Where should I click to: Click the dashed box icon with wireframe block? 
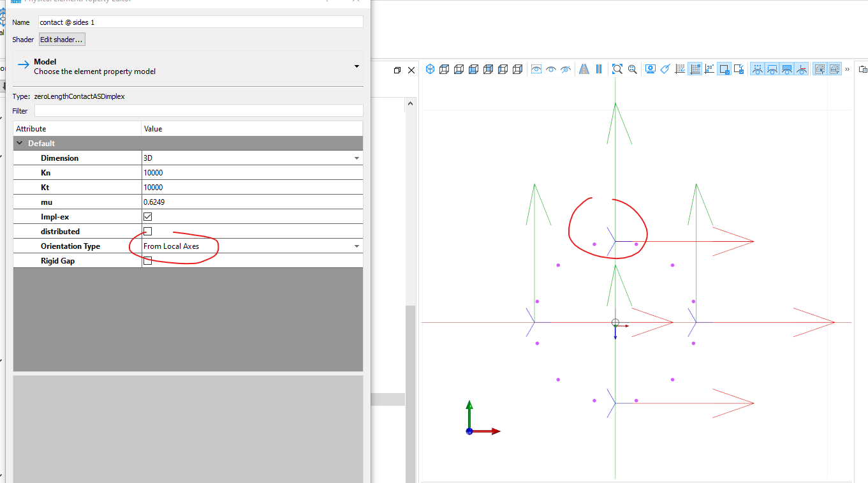[834, 69]
